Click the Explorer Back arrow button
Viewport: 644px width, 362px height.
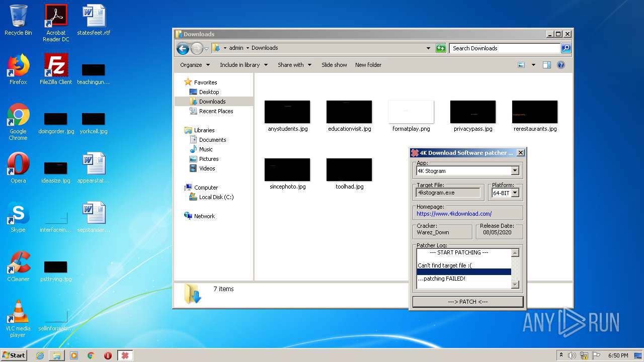(x=183, y=48)
